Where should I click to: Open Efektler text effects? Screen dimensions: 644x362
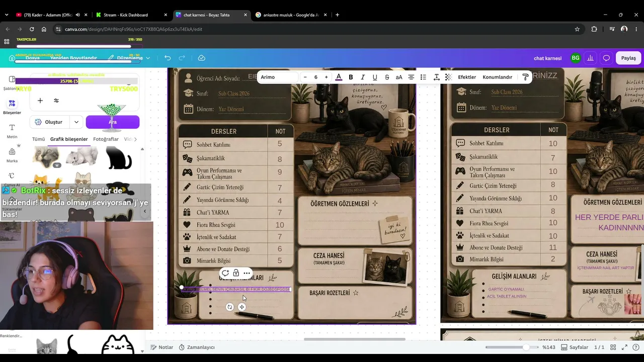[467, 77]
